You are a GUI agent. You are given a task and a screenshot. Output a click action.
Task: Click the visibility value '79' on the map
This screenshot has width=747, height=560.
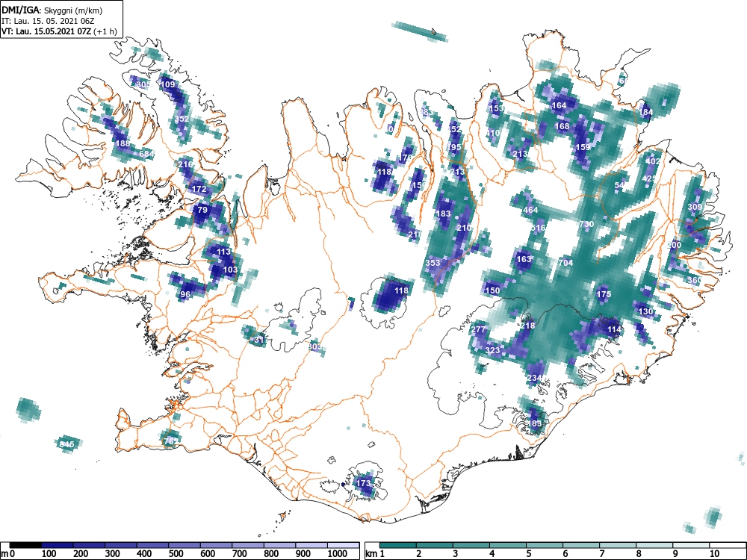tap(202, 210)
